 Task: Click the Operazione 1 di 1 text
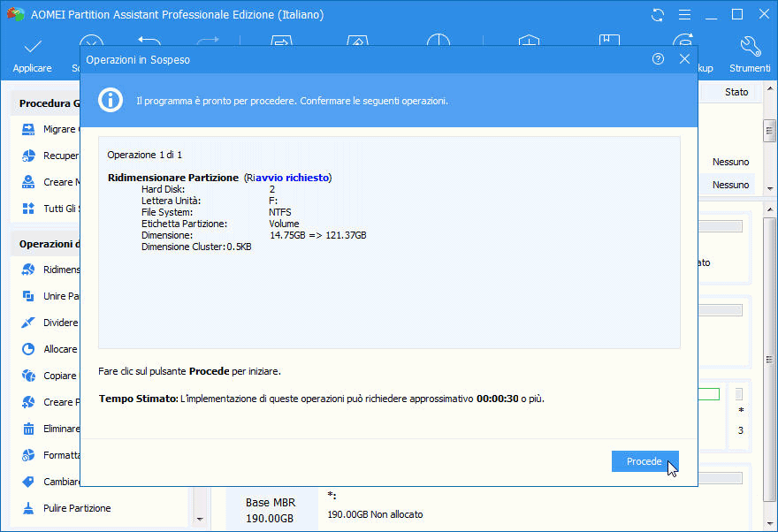(x=145, y=156)
